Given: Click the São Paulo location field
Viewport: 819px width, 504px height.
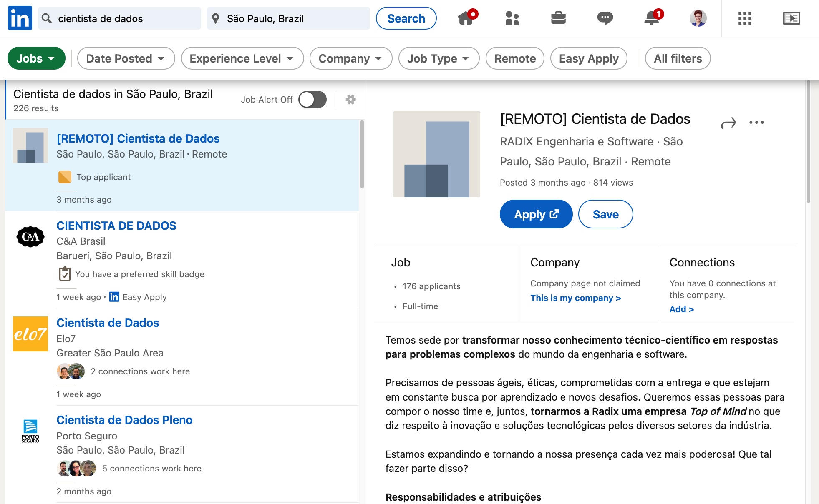Looking at the screenshot, I should point(288,18).
